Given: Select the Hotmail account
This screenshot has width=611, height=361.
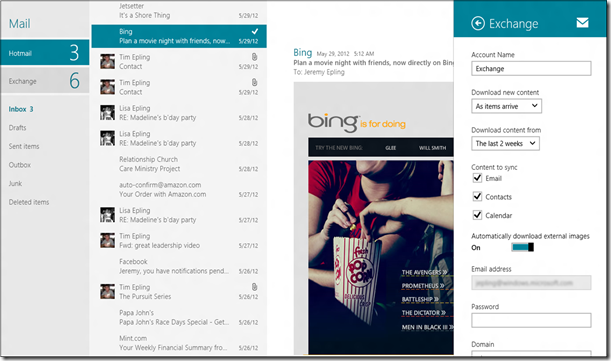Looking at the screenshot, I should pos(45,53).
